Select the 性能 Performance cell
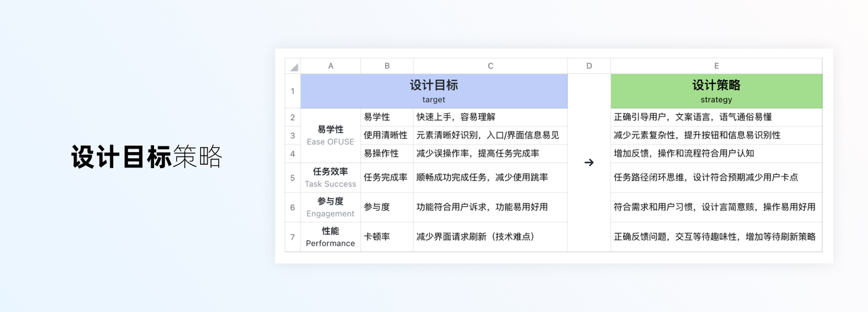This screenshot has width=868, height=312. [330, 237]
